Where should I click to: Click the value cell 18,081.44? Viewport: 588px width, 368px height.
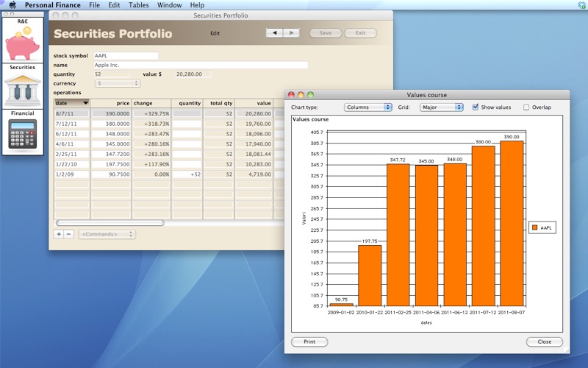tap(254, 154)
